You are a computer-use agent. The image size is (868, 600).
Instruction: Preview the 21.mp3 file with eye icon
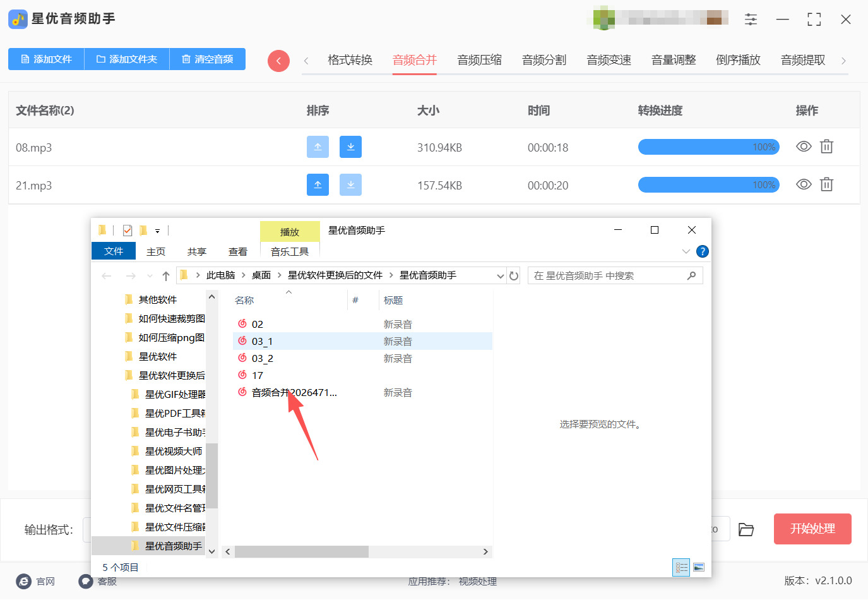804,184
